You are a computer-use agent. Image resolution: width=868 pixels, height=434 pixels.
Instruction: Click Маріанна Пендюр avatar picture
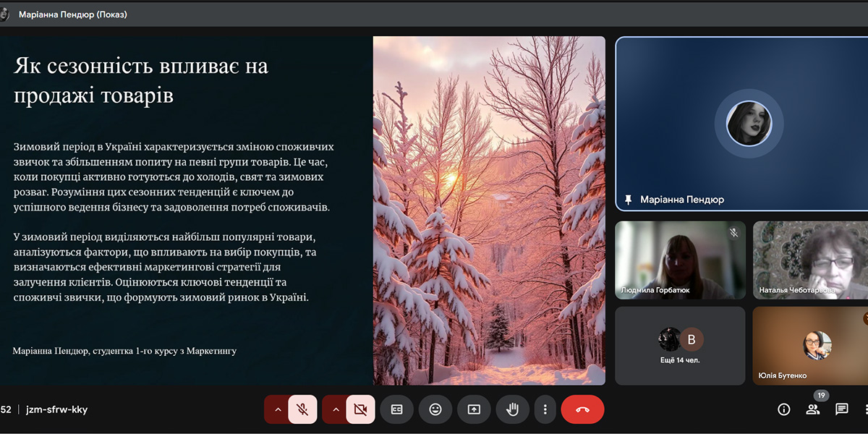pos(749,123)
